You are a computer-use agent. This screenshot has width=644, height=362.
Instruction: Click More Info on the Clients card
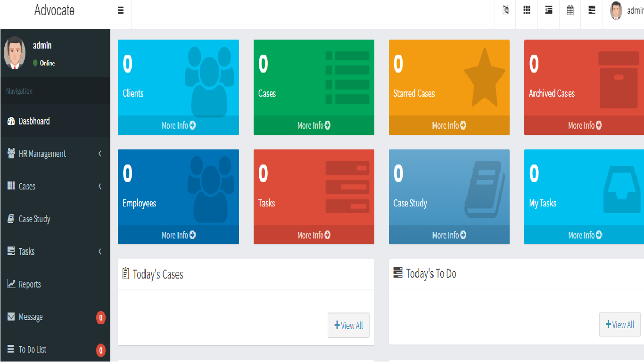tap(178, 125)
